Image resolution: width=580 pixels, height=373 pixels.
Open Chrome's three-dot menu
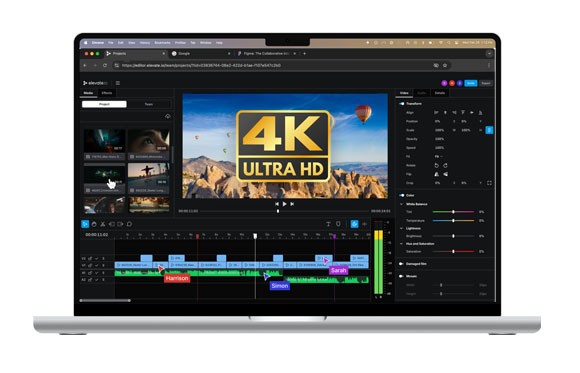(x=489, y=65)
